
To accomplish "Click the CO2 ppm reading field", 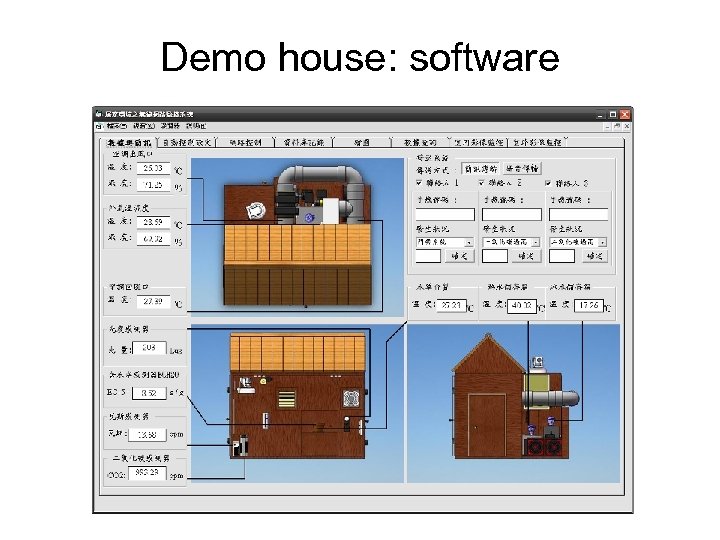I will click(147, 473).
